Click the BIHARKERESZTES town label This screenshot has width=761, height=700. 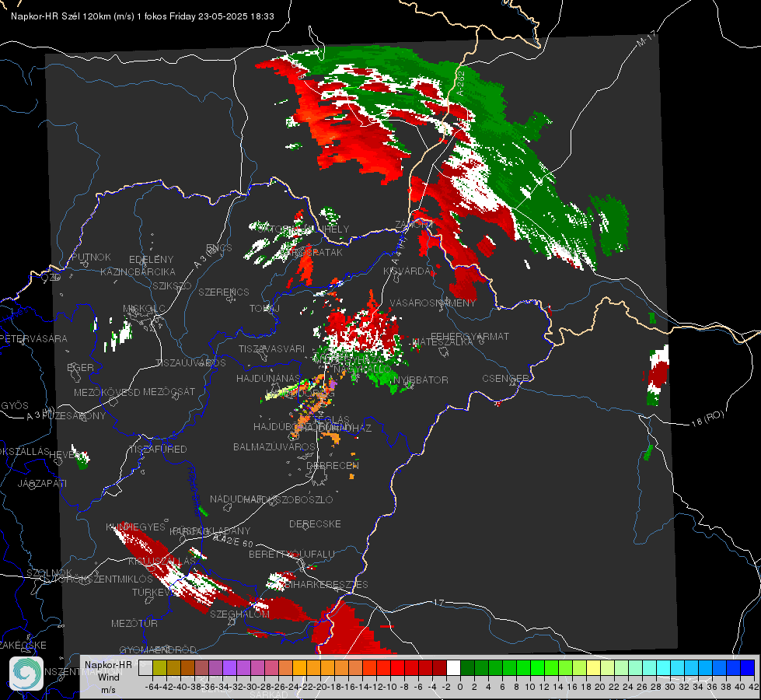tap(326, 584)
